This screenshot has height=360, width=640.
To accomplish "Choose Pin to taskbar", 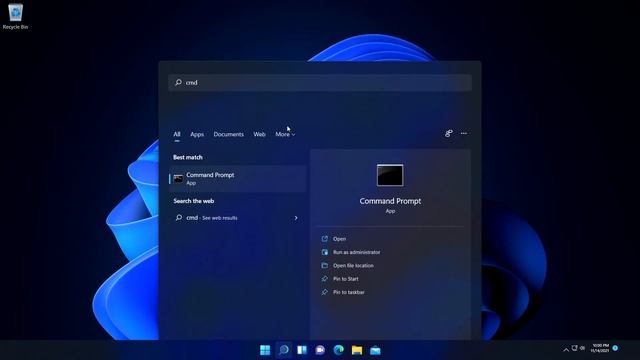I will 349,292.
